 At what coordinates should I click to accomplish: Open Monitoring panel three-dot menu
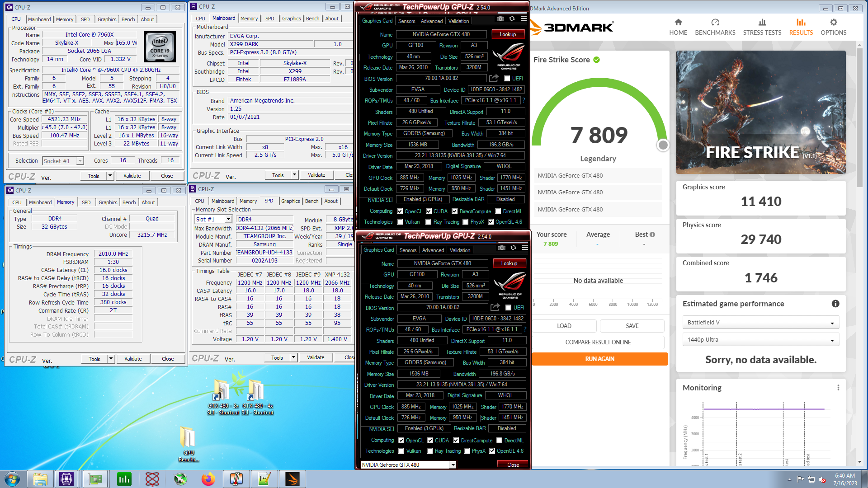tap(838, 388)
